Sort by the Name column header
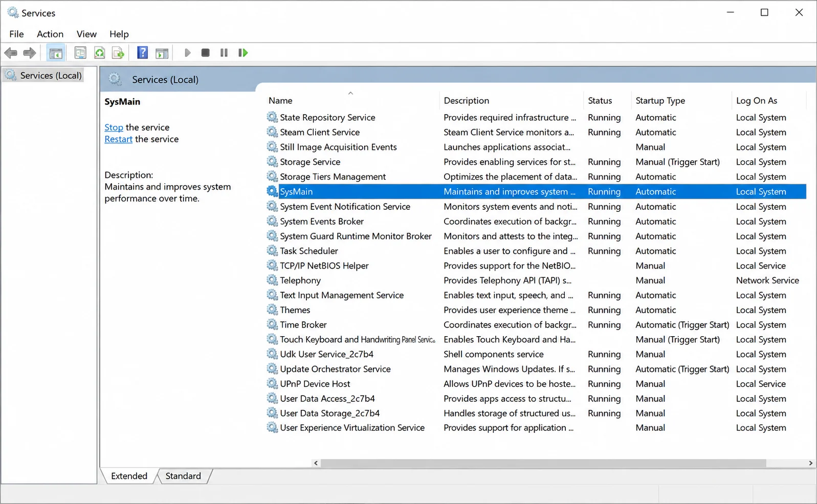 [352, 100]
